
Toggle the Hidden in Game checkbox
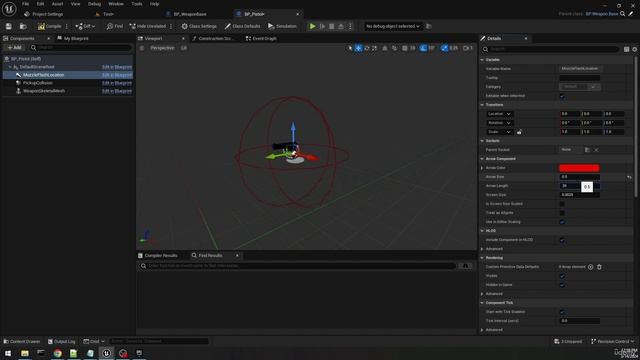562,285
